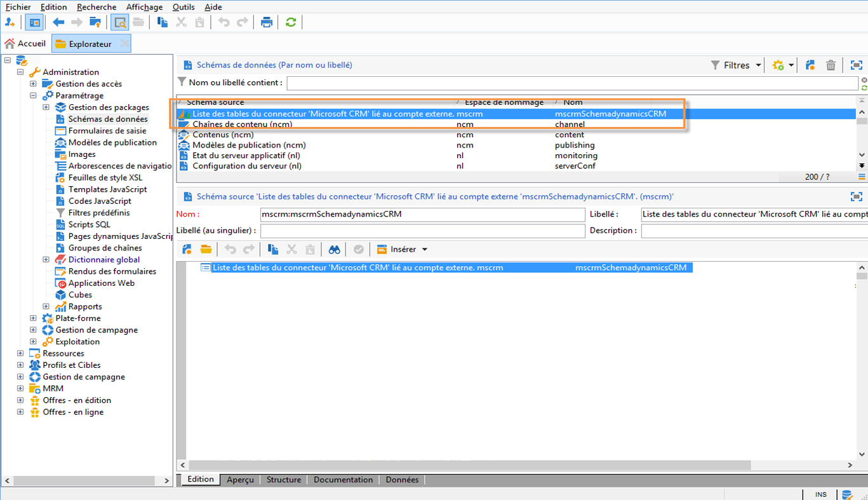Screen dimensions: 868x500
Task: Click the trash delete icon
Action: pos(831,65)
